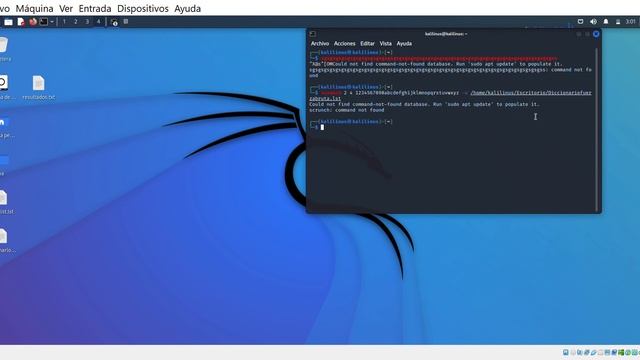Open the clipboard manager tray icon
Screen dimensions: 640x360
[580, 22]
